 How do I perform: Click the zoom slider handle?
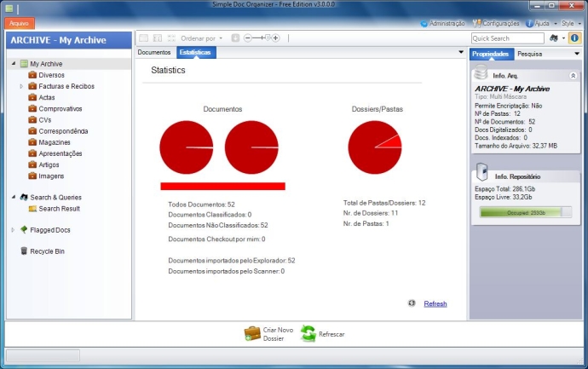pos(268,37)
